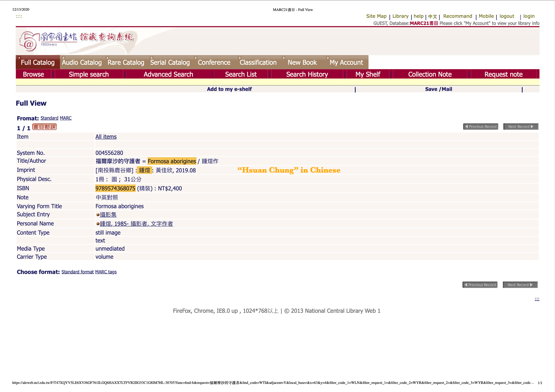This screenshot has height=392, width=555.
Task: Click the bottom Next Record arrow button
Action: click(x=520, y=285)
